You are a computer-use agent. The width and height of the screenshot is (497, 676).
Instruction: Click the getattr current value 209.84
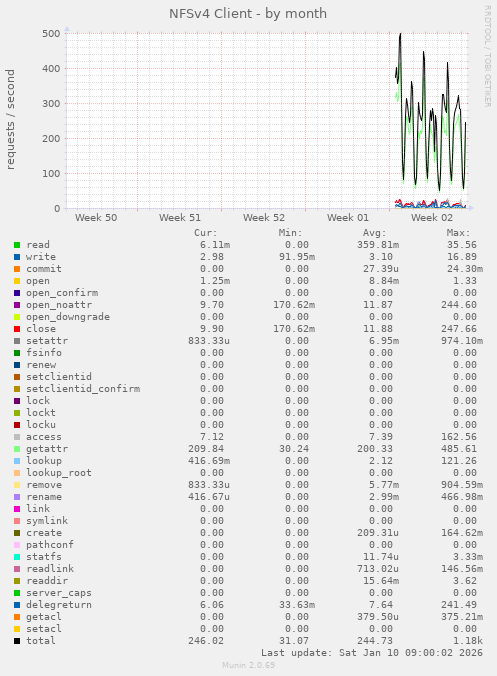pos(206,449)
